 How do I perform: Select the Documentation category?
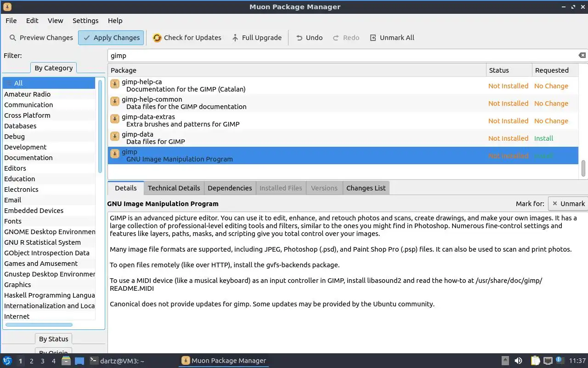pyautogui.click(x=49, y=158)
